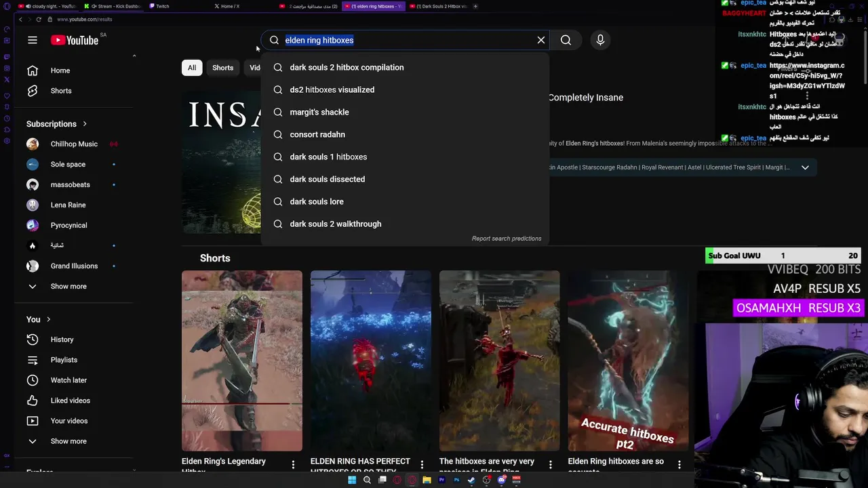Switch to Dark Souls 2 Hitbox tab
This screenshot has width=868, height=488.
pyautogui.click(x=439, y=6)
